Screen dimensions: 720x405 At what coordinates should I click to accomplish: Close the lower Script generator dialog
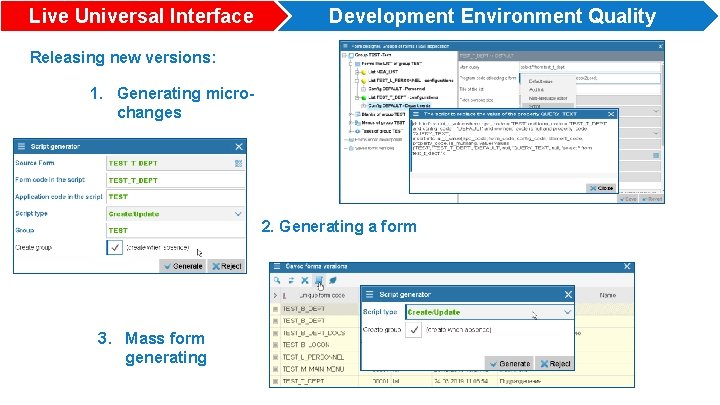(568, 294)
